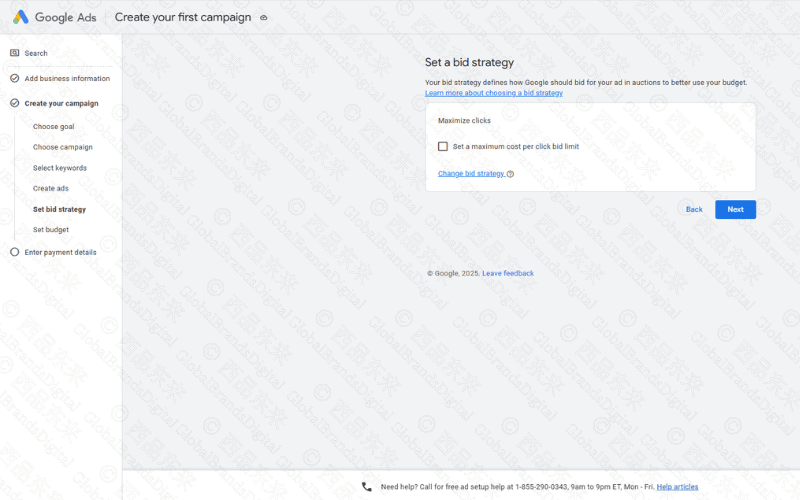This screenshot has width=800, height=500.
Task: Open the Change bid strategy options
Action: click(x=471, y=174)
